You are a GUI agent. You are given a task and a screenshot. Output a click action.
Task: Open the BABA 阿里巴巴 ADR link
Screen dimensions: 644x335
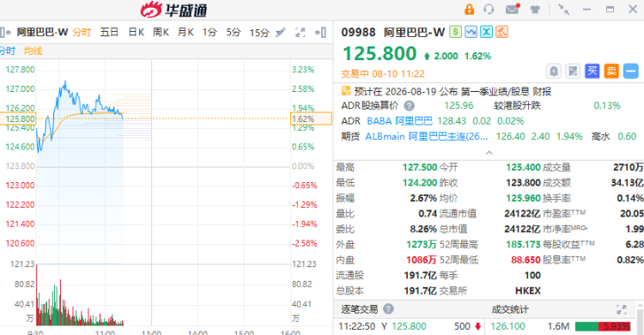[399, 121]
